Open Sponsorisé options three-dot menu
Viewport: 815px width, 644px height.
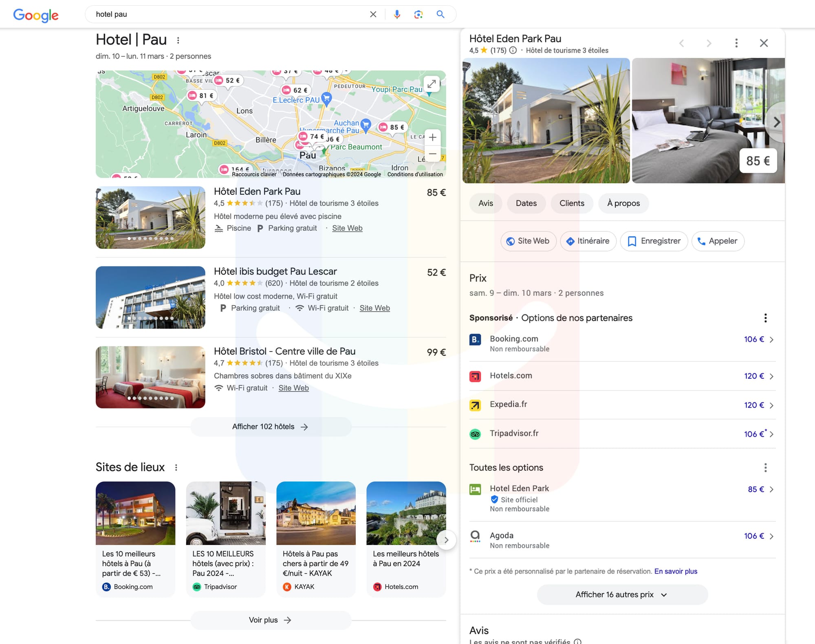(x=765, y=318)
